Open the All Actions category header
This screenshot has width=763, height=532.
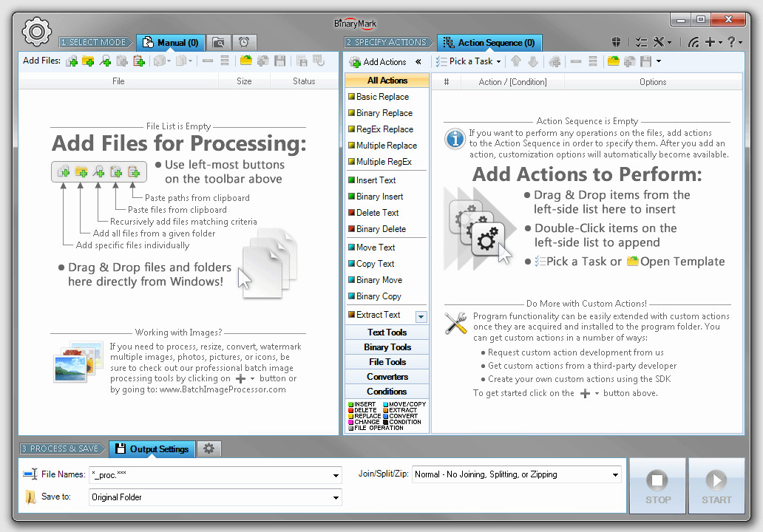click(x=387, y=81)
